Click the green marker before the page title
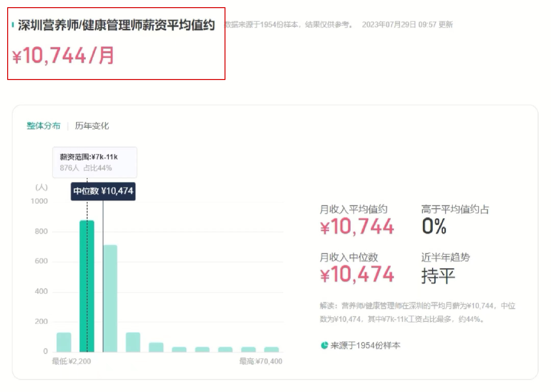This screenshot has height=392, width=551. [13, 25]
